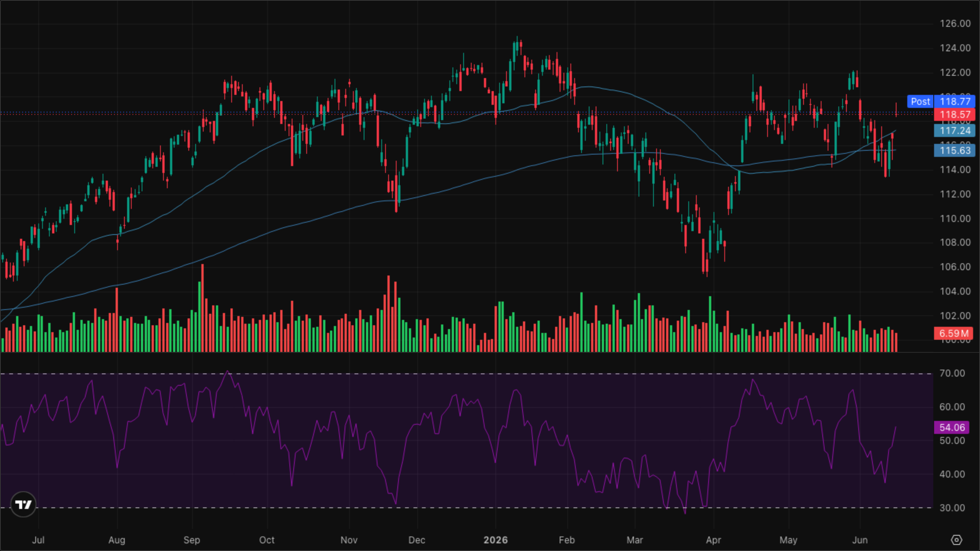The image size is (980, 551).
Task: Click the Post market label
Action: (x=920, y=101)
